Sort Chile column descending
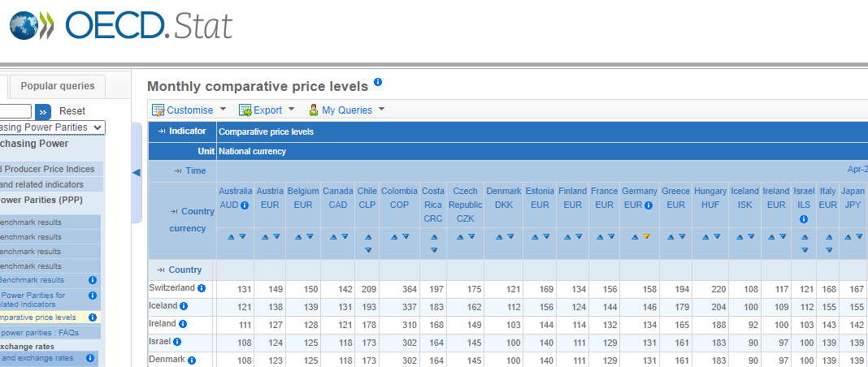The height and width of the screenshot is (367, 868). 368,250
